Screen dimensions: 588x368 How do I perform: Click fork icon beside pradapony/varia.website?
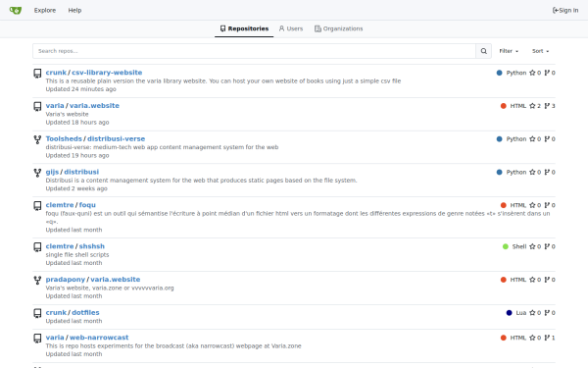click(x=37, y=280)
